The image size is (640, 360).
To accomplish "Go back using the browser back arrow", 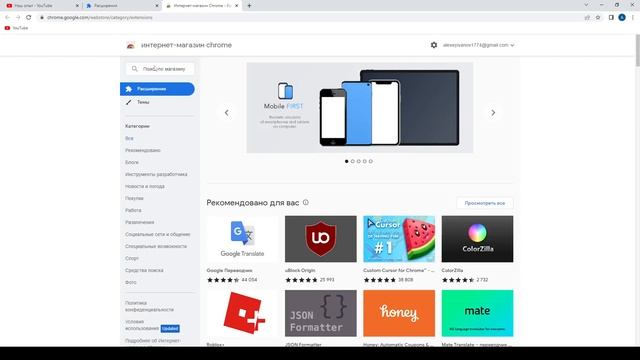I will click(x=7, y=18).
